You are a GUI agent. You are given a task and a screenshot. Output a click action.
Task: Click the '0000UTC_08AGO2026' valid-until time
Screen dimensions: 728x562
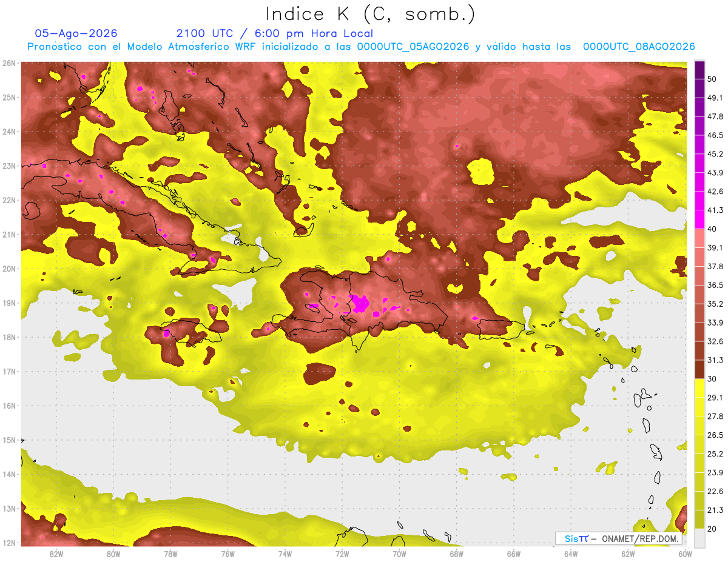click(639, 47)
